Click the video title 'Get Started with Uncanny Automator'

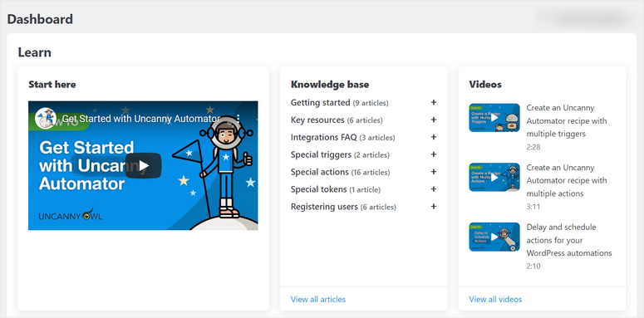click(141, 119)
